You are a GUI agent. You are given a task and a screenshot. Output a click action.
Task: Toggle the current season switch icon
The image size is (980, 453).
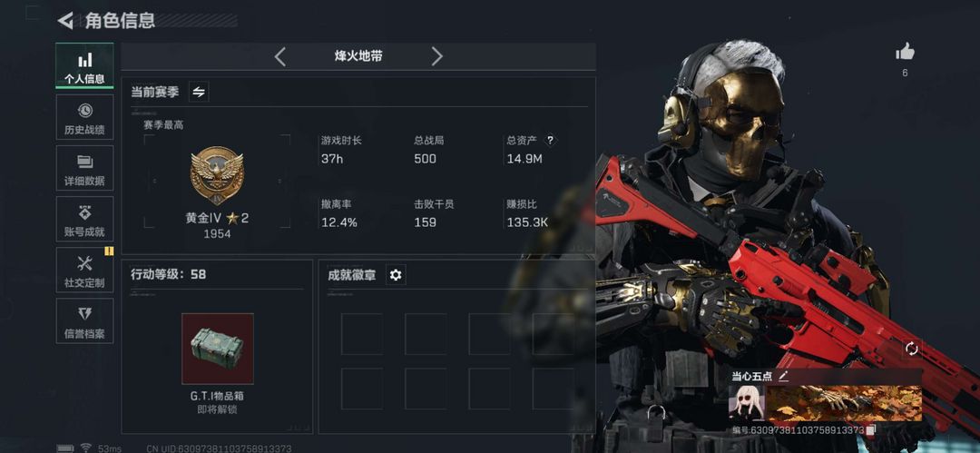coord(199,92)
